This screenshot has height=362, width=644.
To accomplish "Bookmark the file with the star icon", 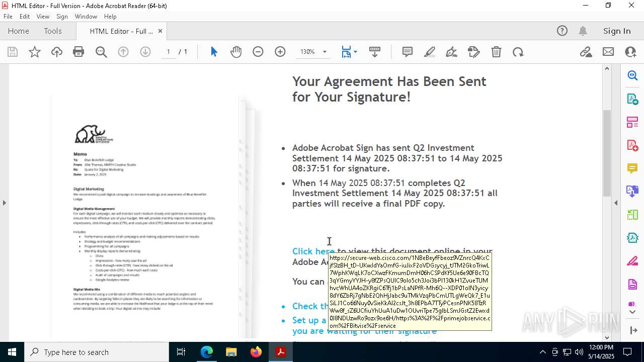I will pos(35,52).
